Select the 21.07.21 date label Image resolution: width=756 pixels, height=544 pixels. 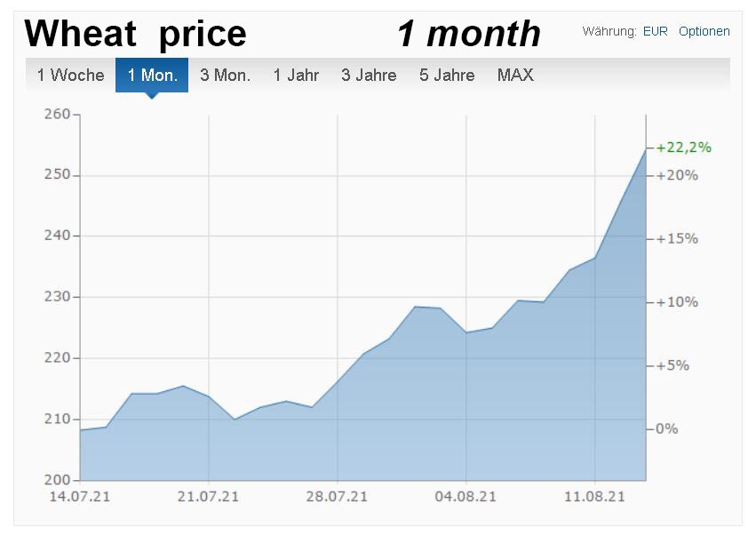pyautogui.click(x=209, y=496)
